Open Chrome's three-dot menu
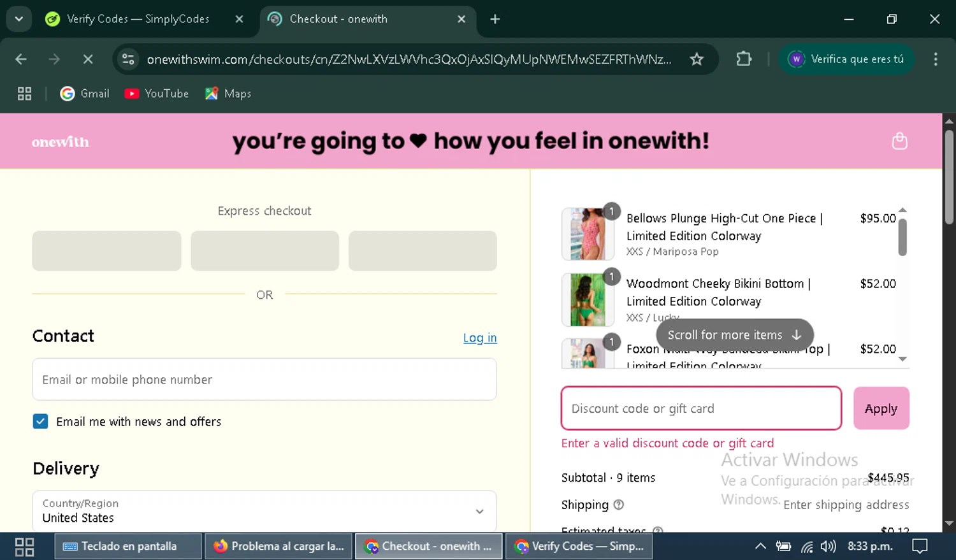Viewport: 956px width, 560px height. pos(936,59)
